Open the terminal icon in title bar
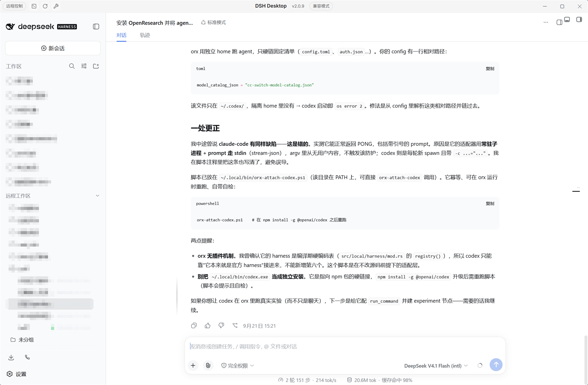588x385 pixels. pos(34,6)
